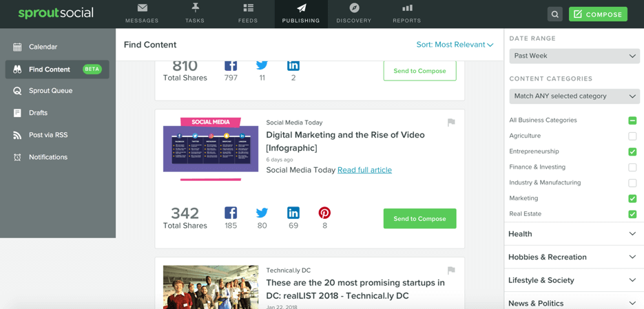Click the Calendar icon in sidebar
This screenshot has height=309, width=644.
tap(17, 47)
